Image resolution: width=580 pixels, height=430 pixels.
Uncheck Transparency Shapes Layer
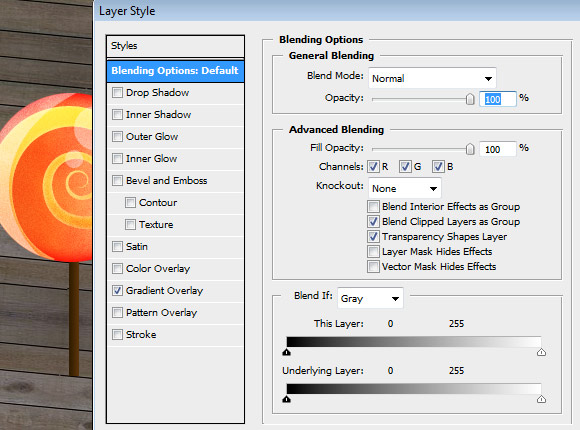pos(373,236)
